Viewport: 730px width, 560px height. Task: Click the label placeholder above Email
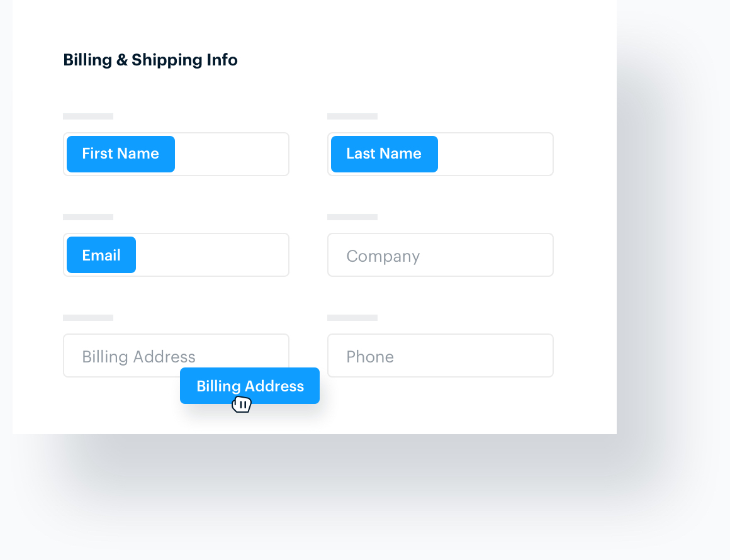click(88, 216)
